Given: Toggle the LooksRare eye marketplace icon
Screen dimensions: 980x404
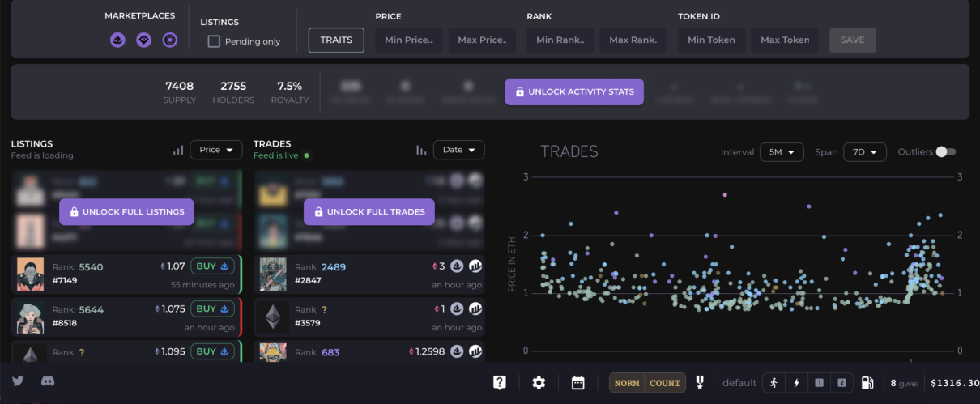Looking at the screenshot, I should pyautogui.click(x=143, y=40).
